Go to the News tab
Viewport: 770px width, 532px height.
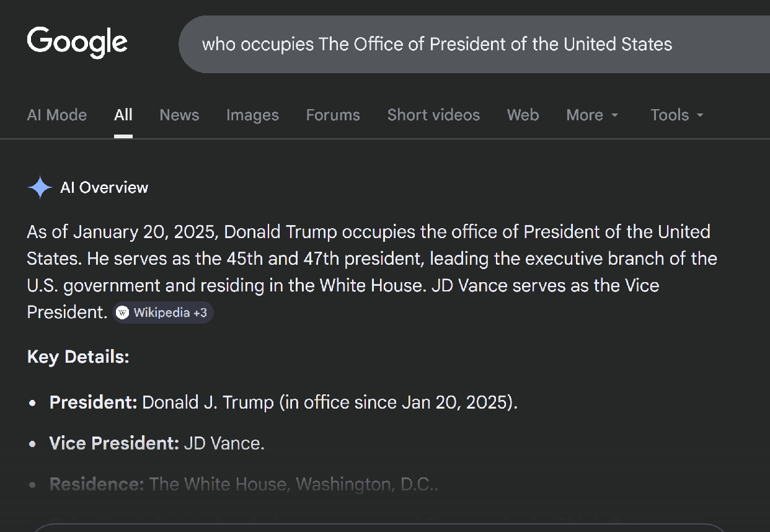point(179,115)
